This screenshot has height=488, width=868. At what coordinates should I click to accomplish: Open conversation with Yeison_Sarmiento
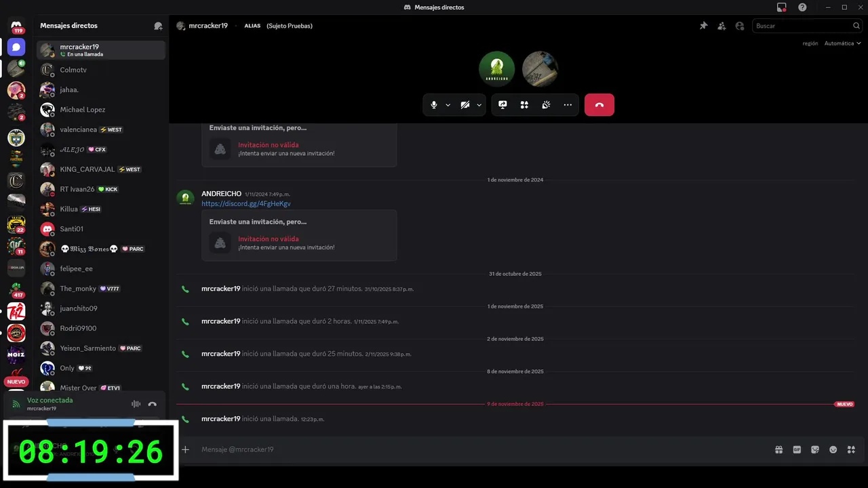pyautogui.click(x=101, y=348)
